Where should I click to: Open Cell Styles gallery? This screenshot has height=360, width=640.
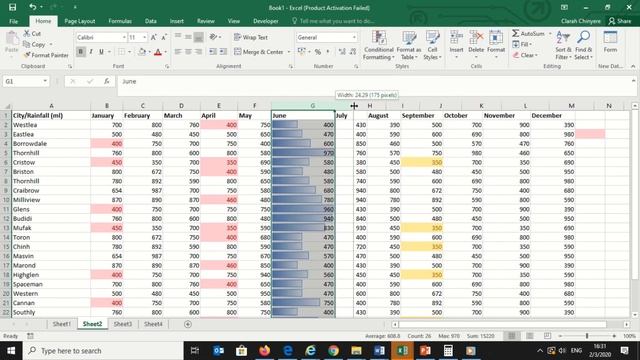pyautogui.click(x=432, y=45)
